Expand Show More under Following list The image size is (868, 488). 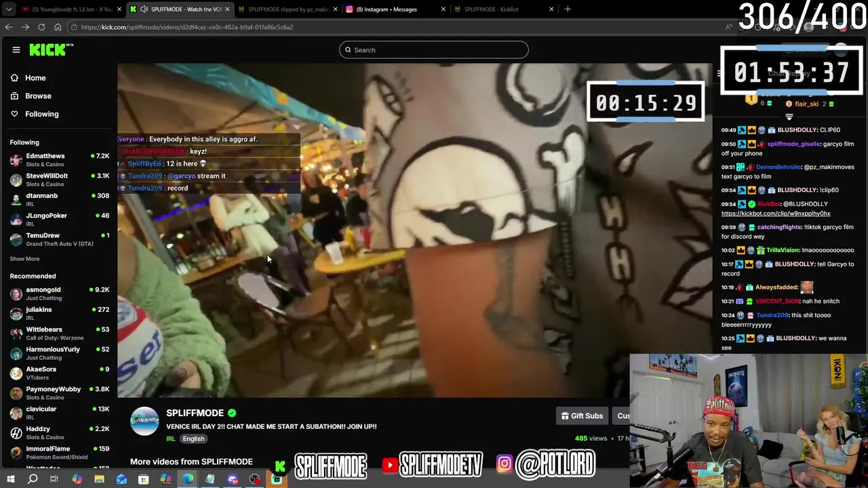pyautogui.click(x=24, y=259)
